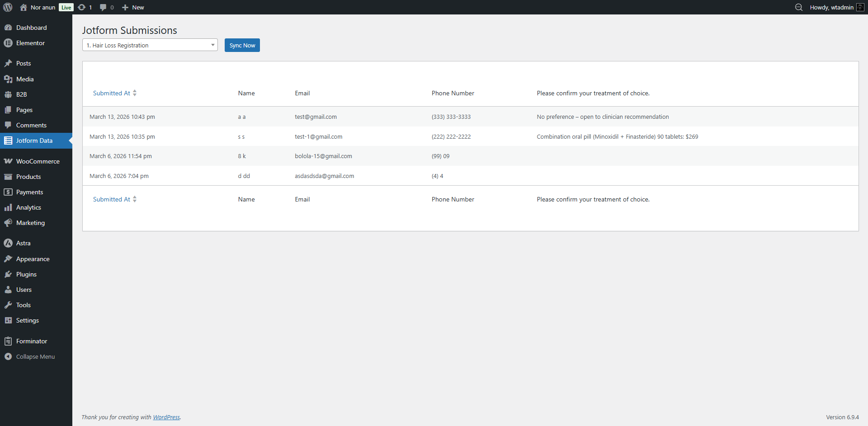This screenshot has width=868, height=426.
Task: Open the WordPress logo menu
Action: tap(8, 7)
